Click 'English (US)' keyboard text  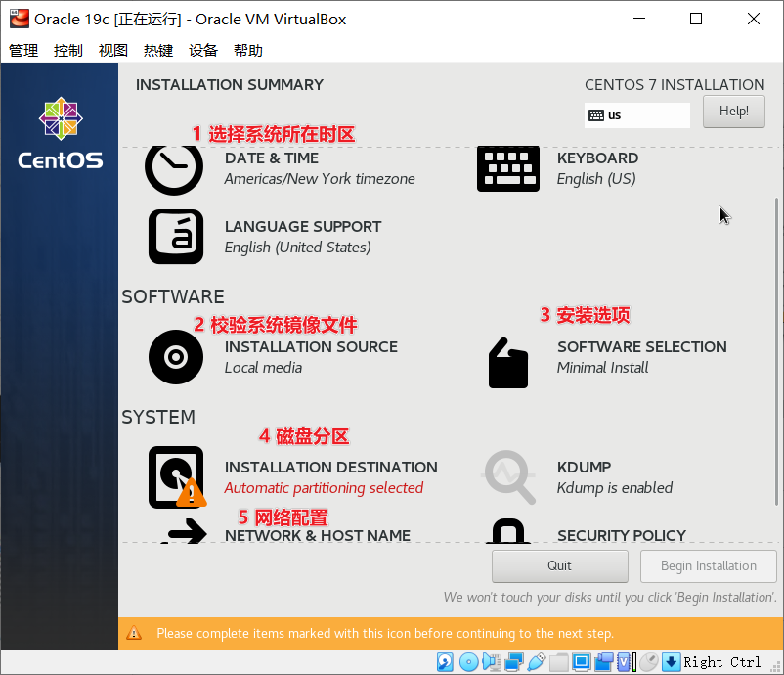click(x=596, y=179)
